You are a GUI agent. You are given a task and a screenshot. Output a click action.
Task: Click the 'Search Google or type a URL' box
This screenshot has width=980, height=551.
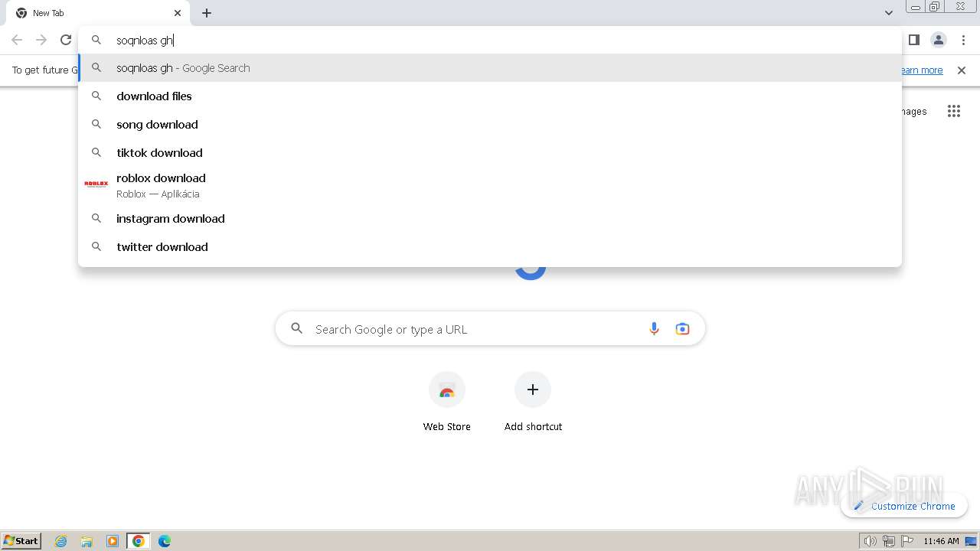point(490,329)
